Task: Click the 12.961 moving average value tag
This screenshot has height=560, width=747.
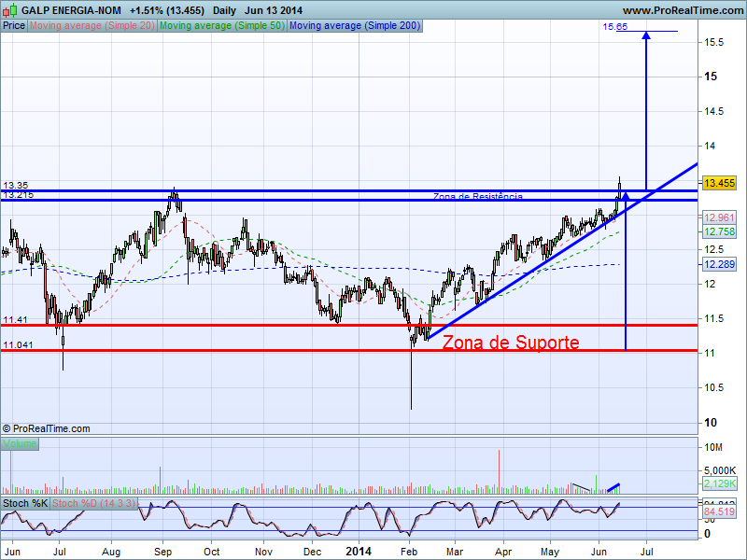Action: point(719,217)
